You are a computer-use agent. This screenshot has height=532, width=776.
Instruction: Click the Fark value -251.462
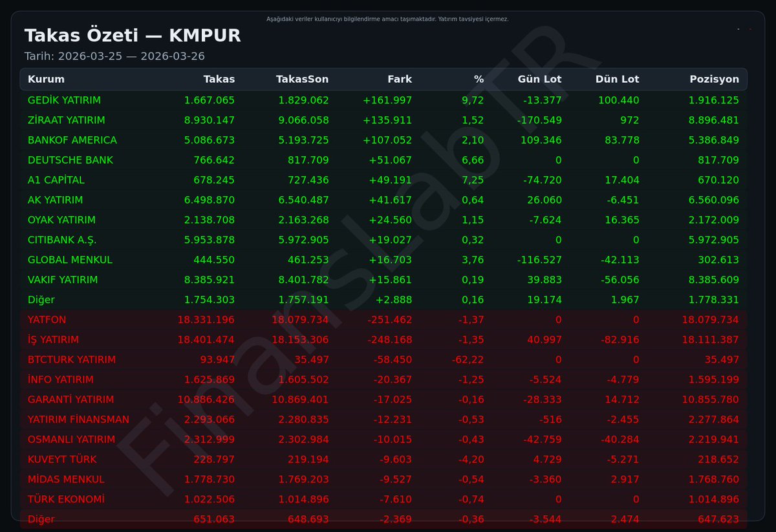click(x=389, y=320)
